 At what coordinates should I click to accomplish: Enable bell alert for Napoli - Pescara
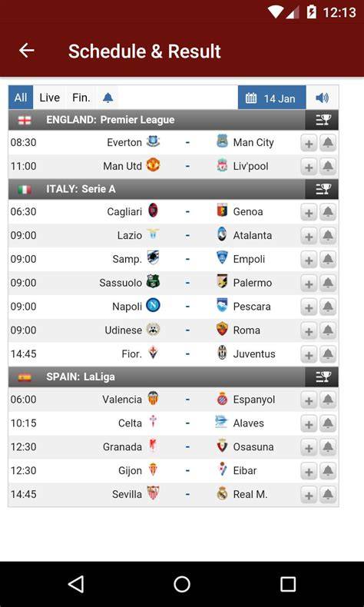click(328, 307)
